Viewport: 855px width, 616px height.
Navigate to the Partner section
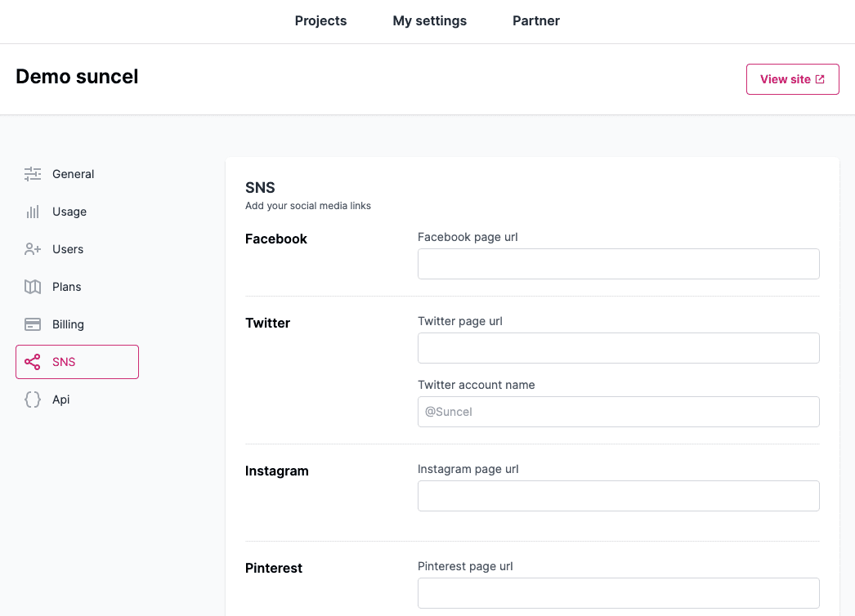[535, 21]
